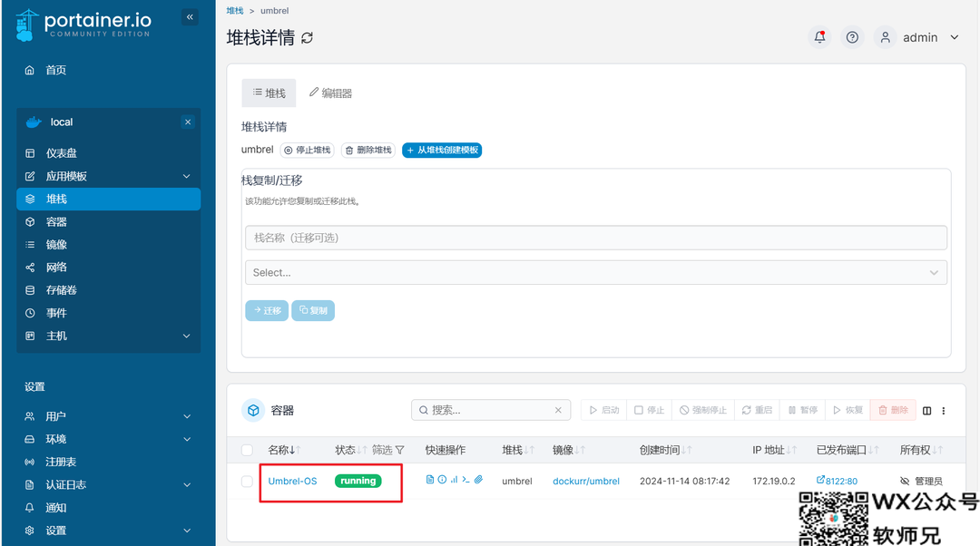Open the table columns settings icon

[926, 411]
